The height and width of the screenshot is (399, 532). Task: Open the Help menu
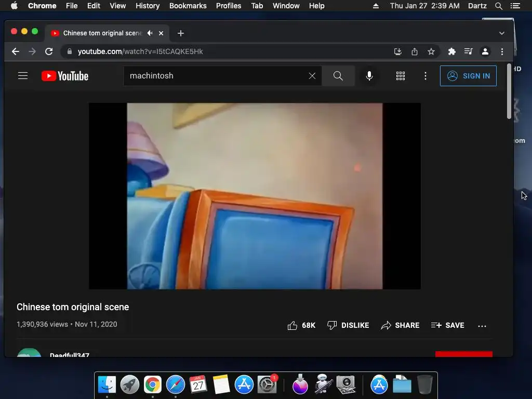coord(316,6)
